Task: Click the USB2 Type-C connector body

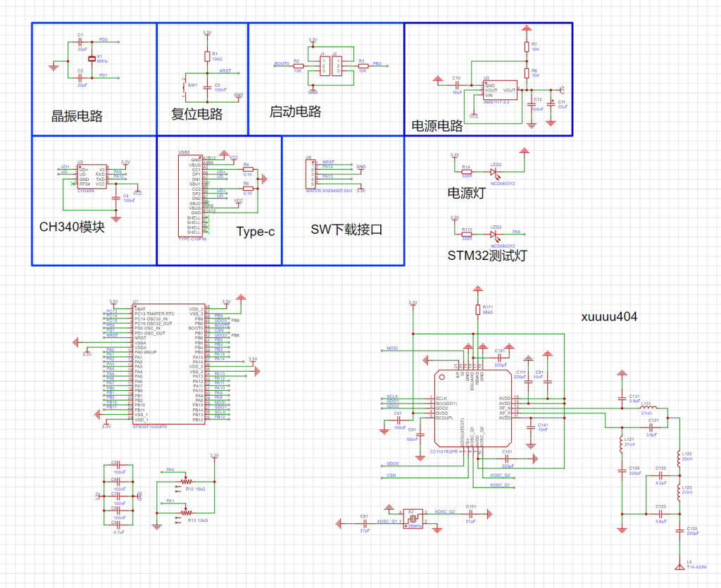Action: pos(190,197)
